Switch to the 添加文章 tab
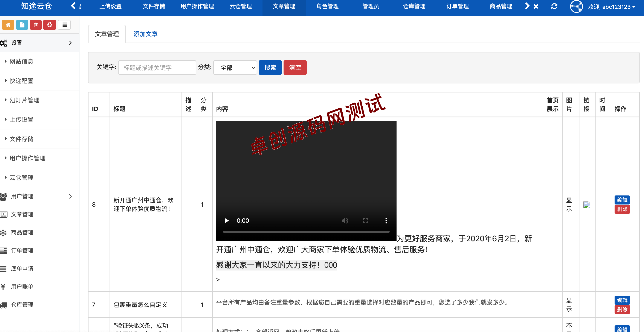 [x=145, y=34]
